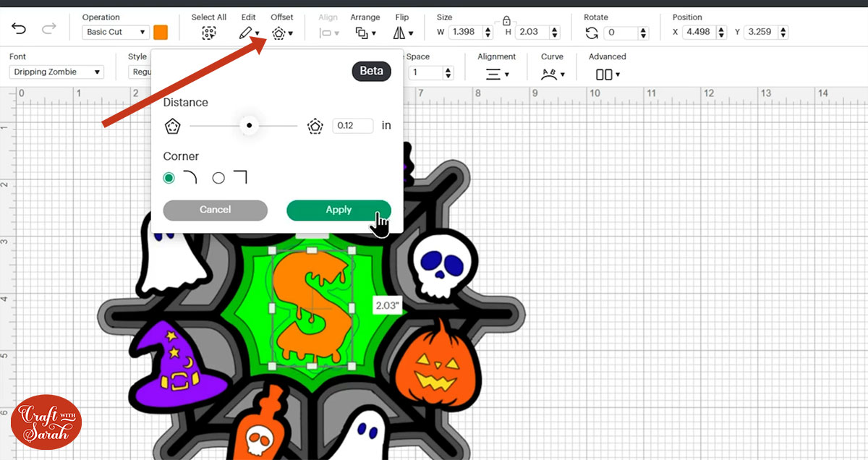This screenshot has height=460, width=868.
Task: Open the Alignment lines icon
Action: (493, 74)
